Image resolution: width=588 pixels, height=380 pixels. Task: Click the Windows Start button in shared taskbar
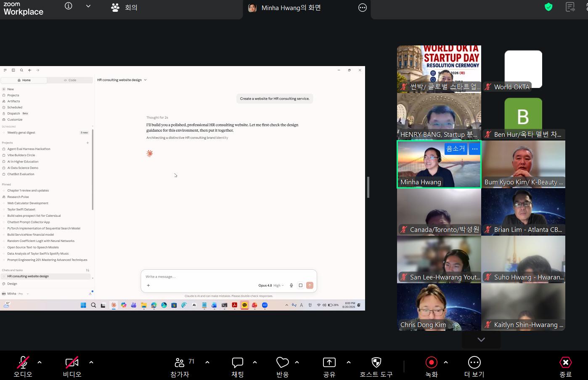[83, 305]
